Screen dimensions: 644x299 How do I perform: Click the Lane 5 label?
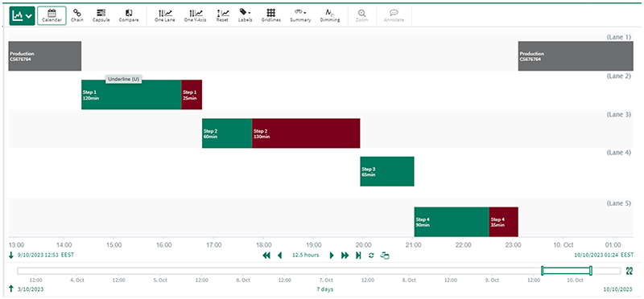pos(618,203)
